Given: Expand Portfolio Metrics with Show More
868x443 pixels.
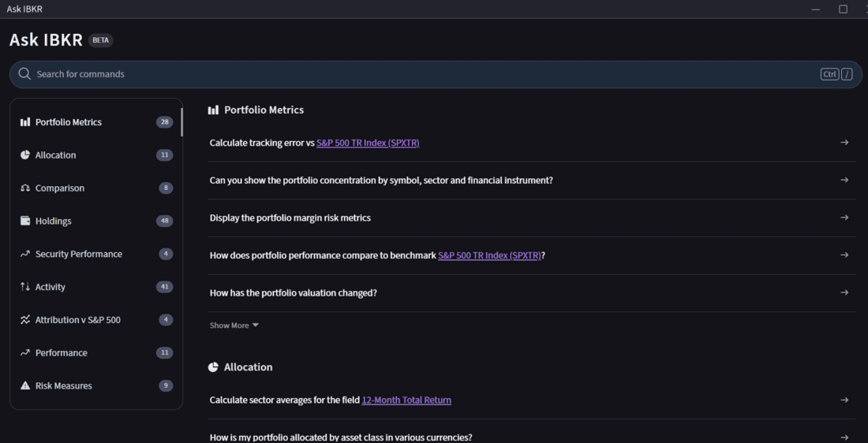Looking at the screenshot, I should tap(234, 326).
